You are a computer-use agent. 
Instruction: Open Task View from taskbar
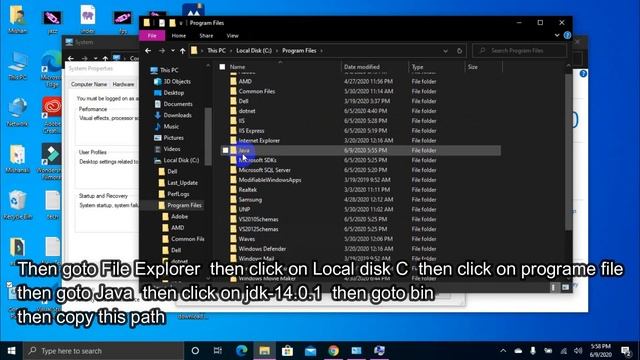(x=218, y=351)
